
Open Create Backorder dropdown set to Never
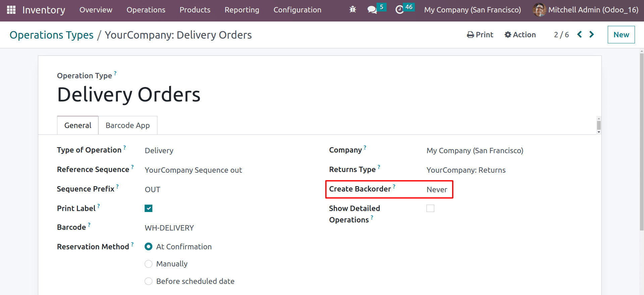pos(437,189)
